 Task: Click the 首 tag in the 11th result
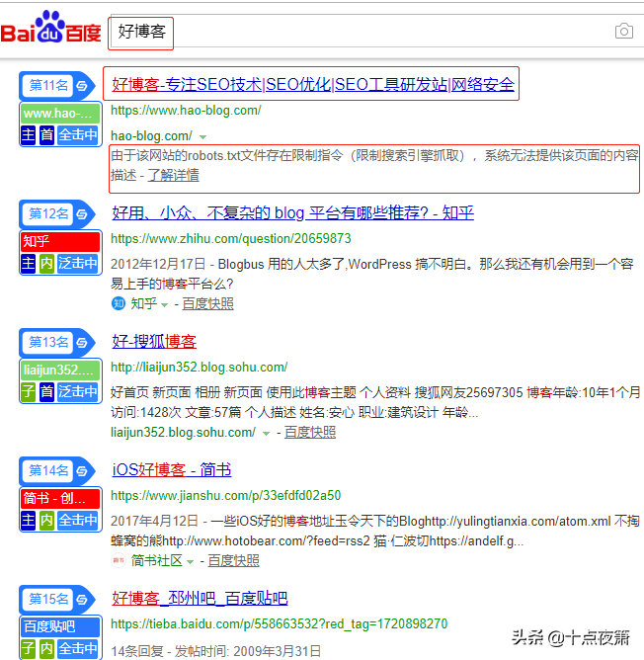tap(46, 135)
